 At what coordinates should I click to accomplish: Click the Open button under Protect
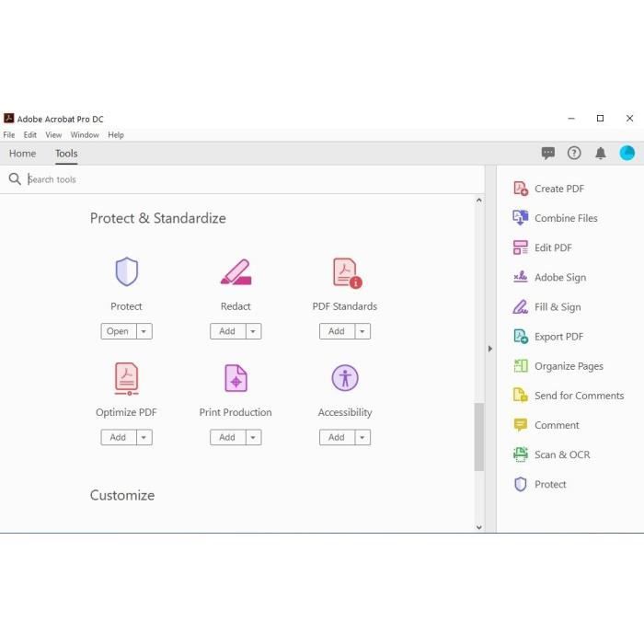[119, 331]
